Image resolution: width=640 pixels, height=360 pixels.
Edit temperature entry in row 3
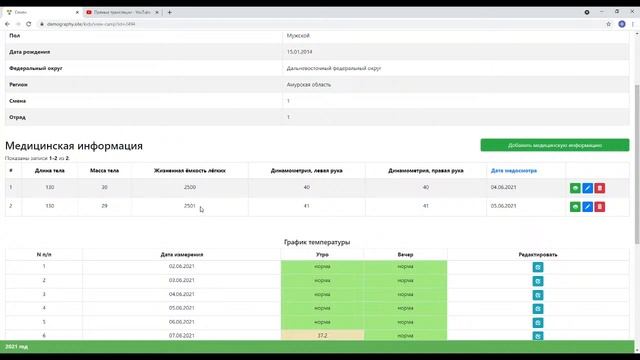(x=538, y=295)
